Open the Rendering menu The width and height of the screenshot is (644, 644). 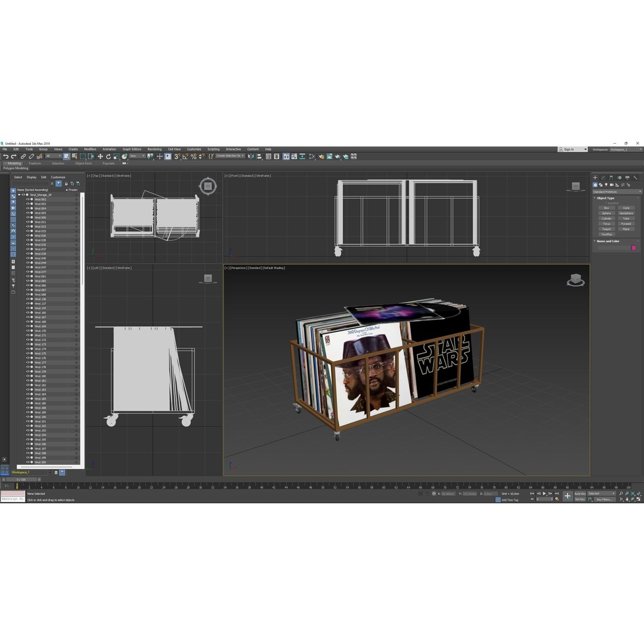coord(154,149)
